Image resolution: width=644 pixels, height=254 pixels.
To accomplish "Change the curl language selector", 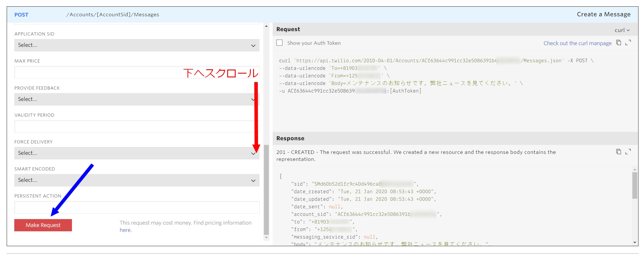I will (x=622, y=30).
